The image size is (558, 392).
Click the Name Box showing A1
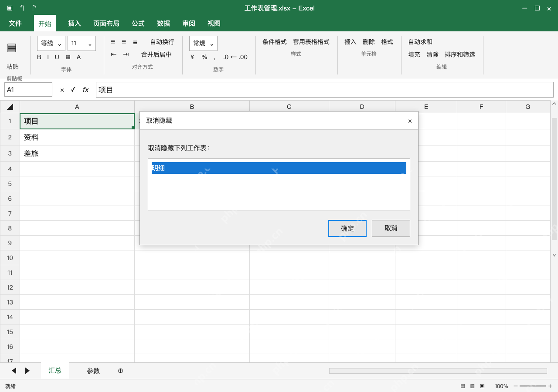point(28,90)
